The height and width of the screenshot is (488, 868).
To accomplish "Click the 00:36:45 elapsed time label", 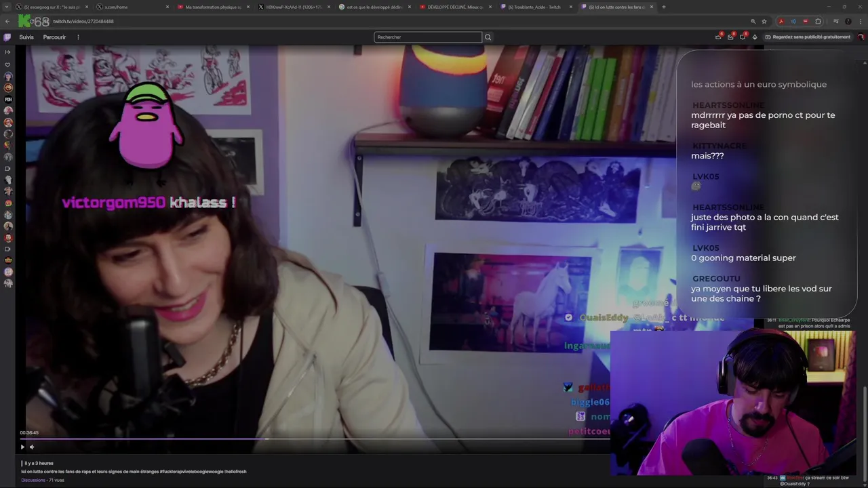I will pos(29,432).
